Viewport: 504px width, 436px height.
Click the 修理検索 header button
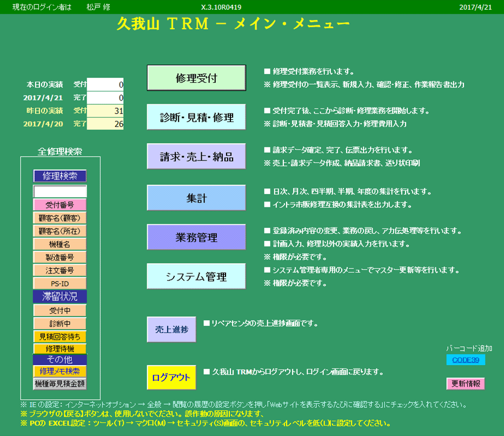tap(60, 176)
